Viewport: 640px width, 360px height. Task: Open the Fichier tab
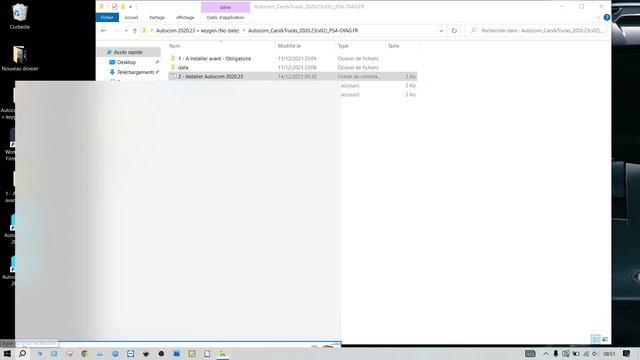coord(107,18)
